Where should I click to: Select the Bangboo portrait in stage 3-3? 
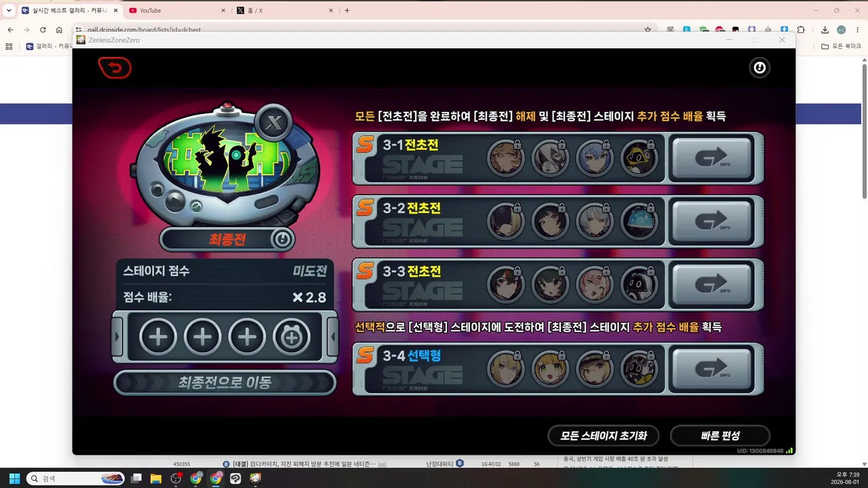coord(639,285)
